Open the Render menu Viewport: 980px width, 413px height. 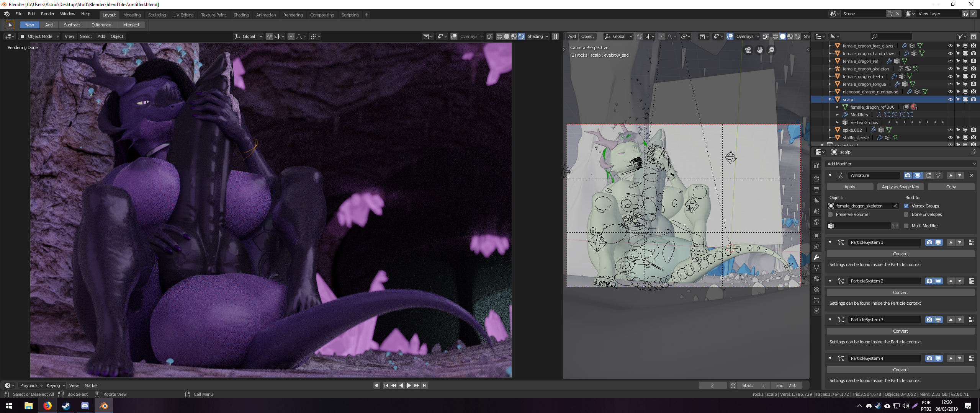[x=47, y=14]
